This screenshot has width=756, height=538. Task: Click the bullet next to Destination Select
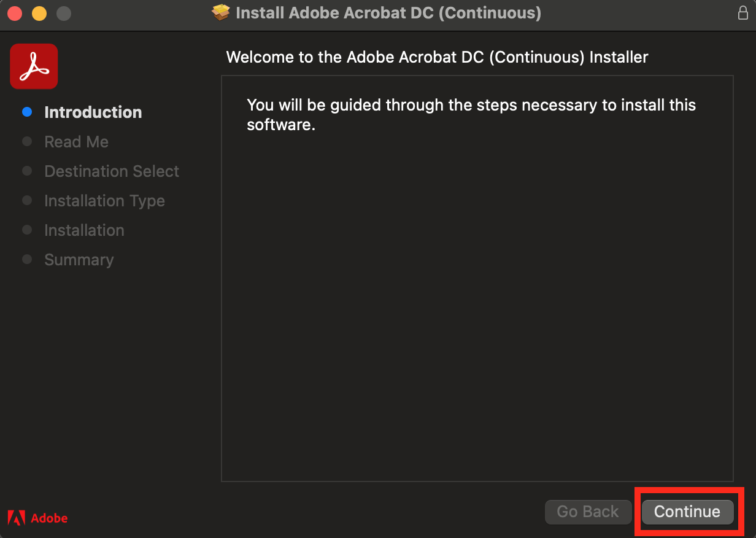27,171
